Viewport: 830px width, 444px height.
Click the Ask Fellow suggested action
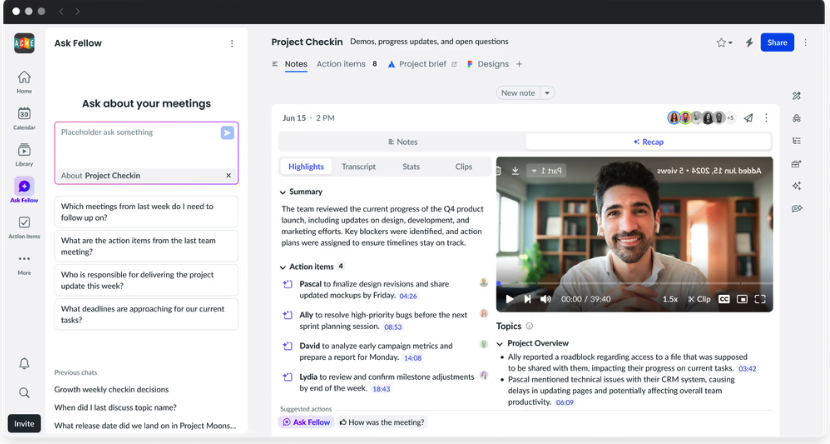(306, 422)
